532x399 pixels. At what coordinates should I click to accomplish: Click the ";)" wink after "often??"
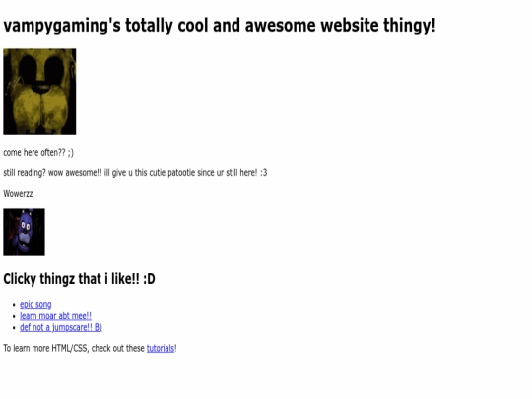click(x=70, y=153)
